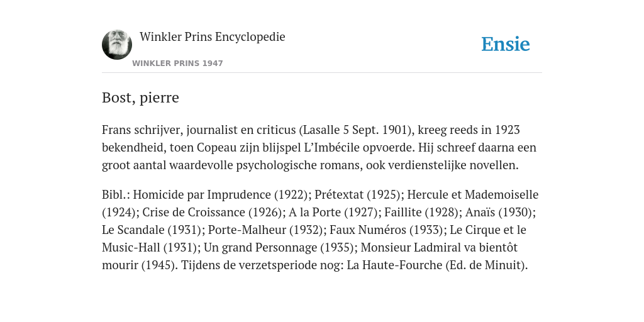
Task: Click Hercule et Mademoiselle title text
Action: click(x=473, y=195)
